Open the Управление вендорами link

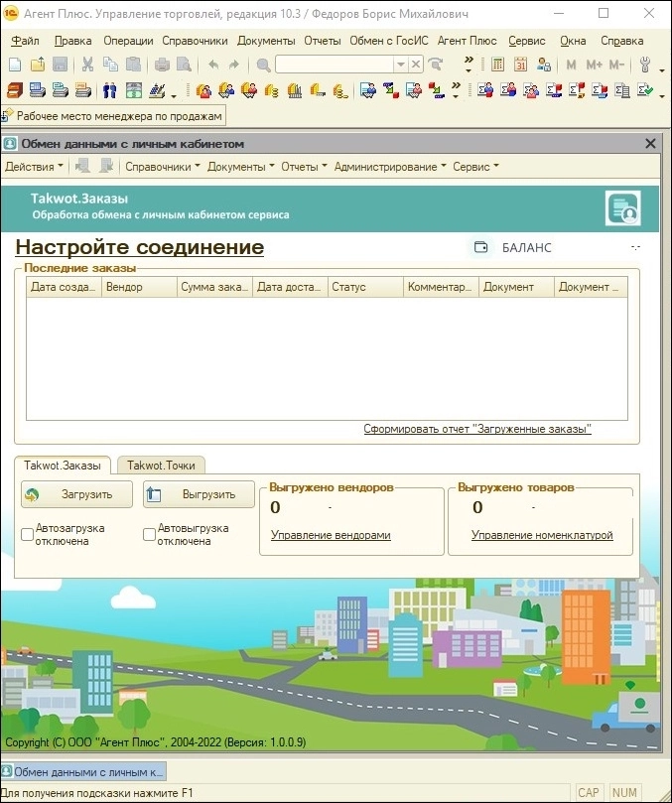(x=331, y=535)
